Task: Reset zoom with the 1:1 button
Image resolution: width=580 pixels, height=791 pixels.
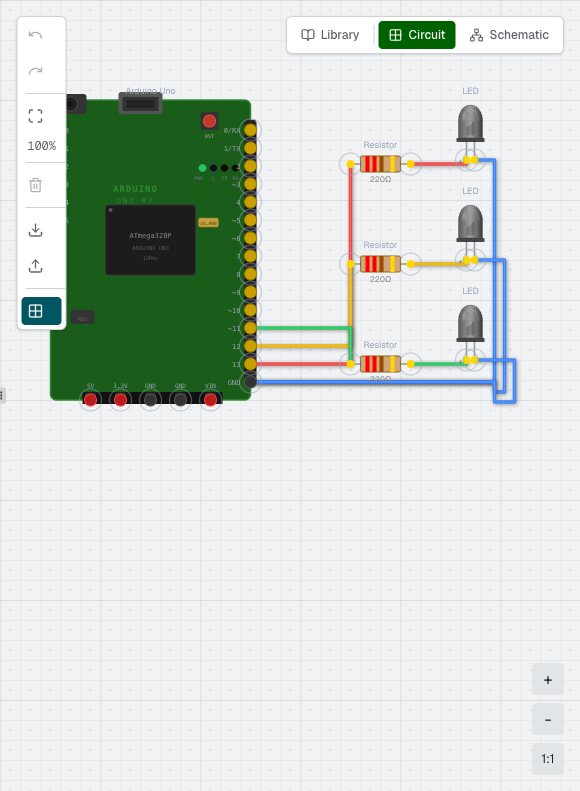Action: [x=548, y=759]
